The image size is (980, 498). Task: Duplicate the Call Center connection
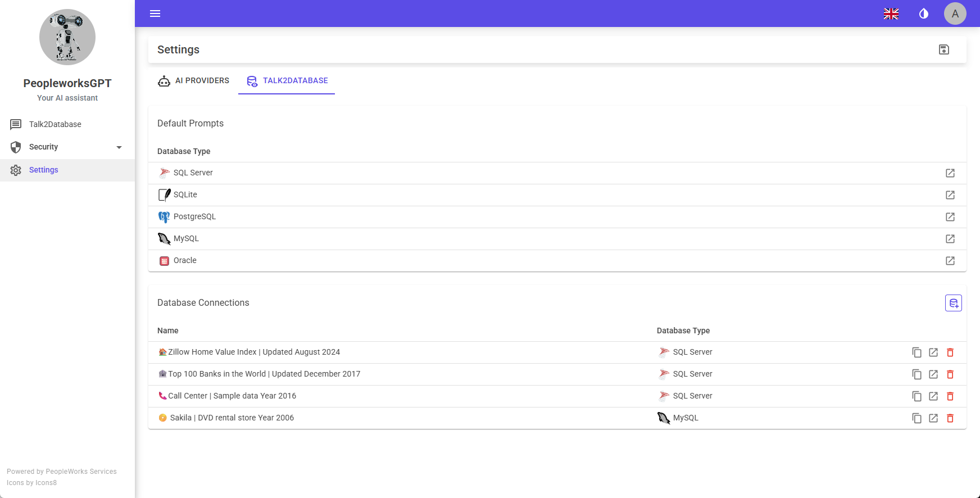[x=917, y=396]
